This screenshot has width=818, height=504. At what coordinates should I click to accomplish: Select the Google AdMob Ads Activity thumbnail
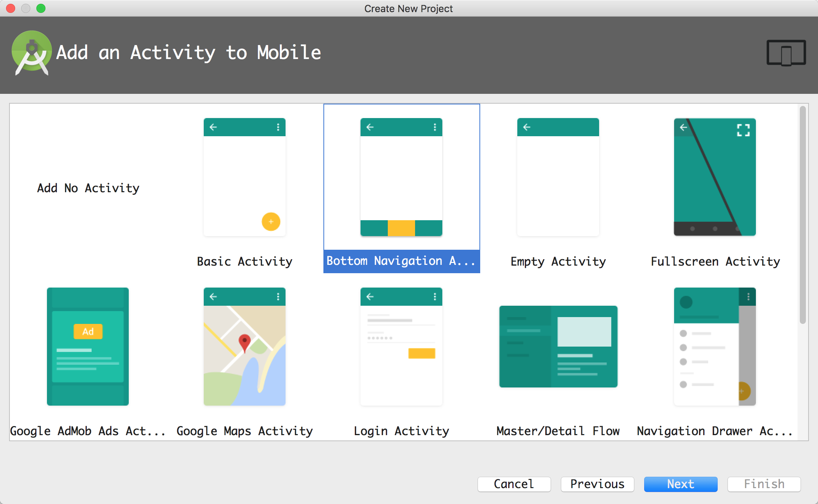tap(88, 347)
